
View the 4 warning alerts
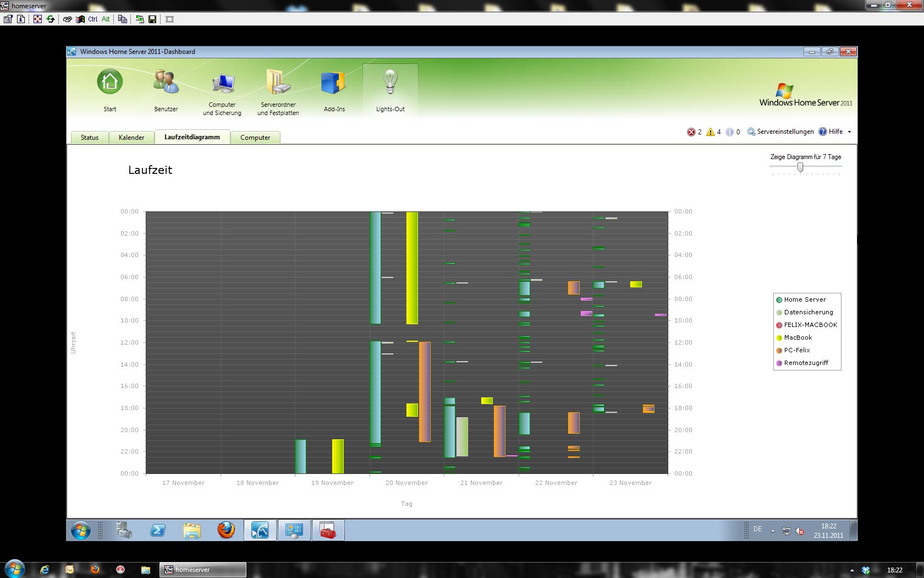(x=713, y=132)
